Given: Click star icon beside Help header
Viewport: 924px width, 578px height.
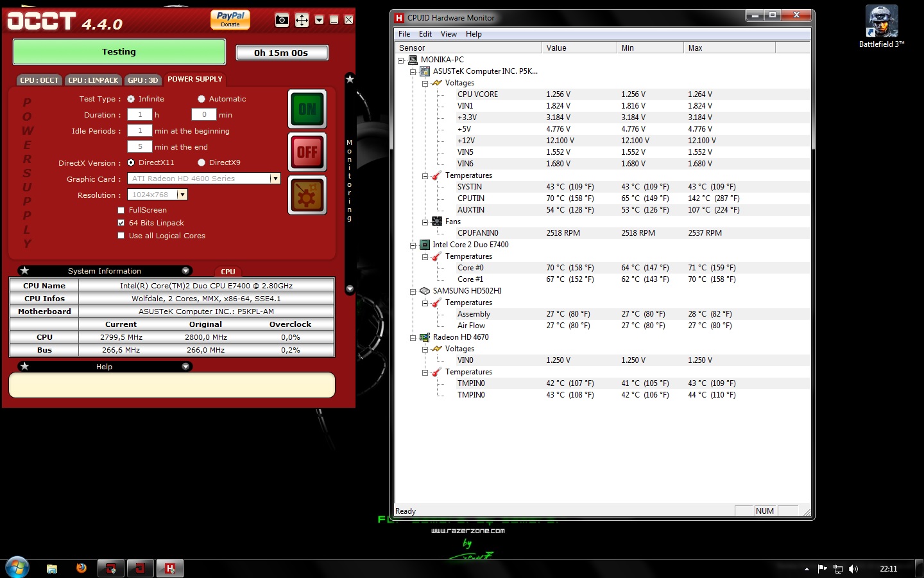Looking at the screenshot, I should click(x=24, y=366).
